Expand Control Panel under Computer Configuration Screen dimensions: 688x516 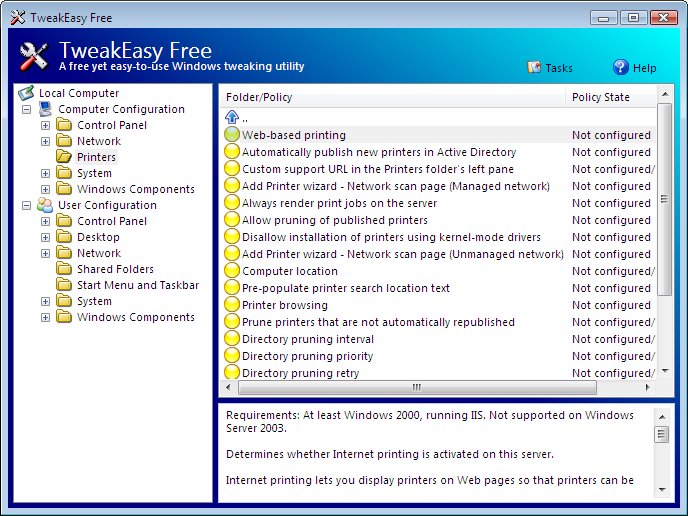45,125
